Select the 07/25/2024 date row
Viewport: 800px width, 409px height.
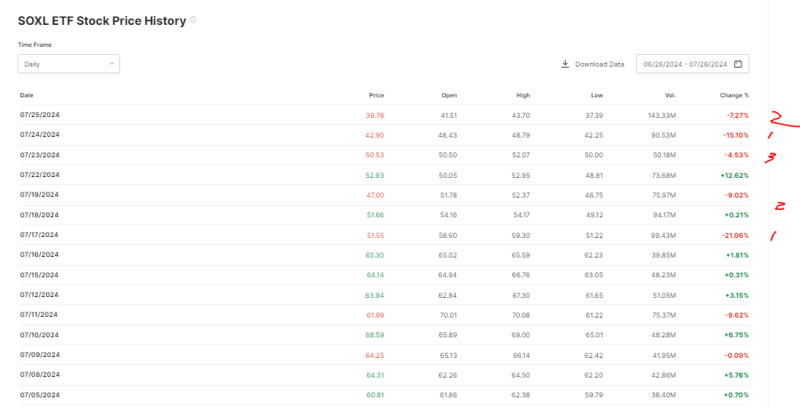pyautogui.click(x=40, y=115)
